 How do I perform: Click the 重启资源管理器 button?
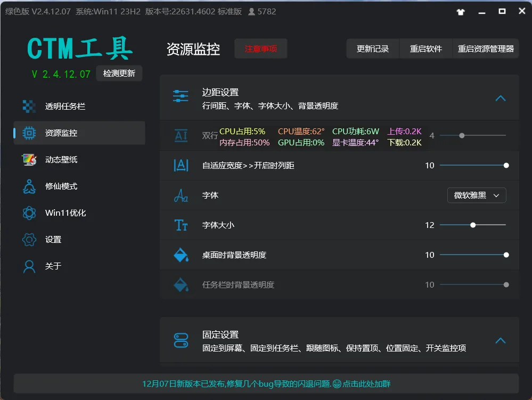pos(486,49)
